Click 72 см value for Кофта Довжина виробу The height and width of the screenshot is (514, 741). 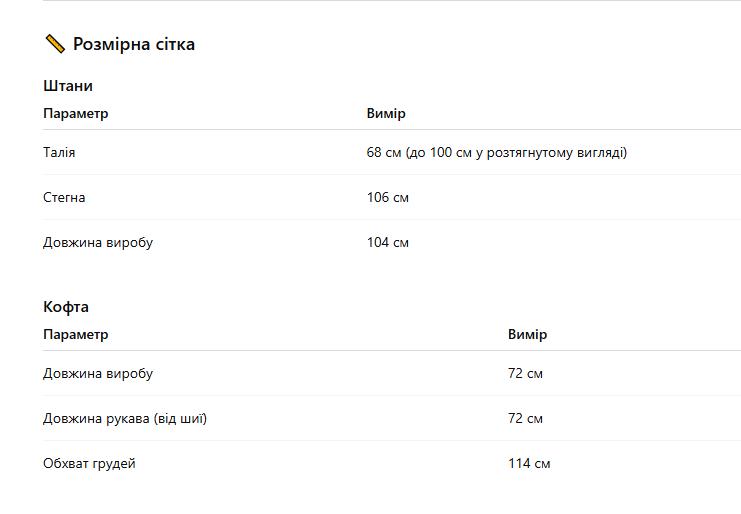[525, 373]
